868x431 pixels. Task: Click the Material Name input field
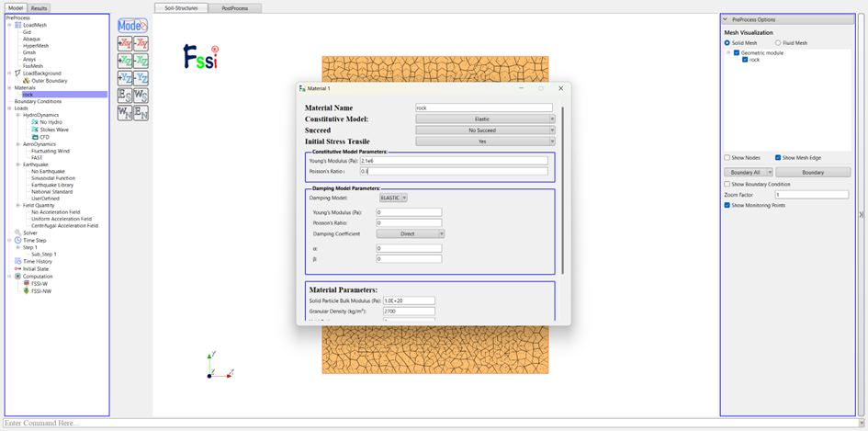click(x=484, y=108)
